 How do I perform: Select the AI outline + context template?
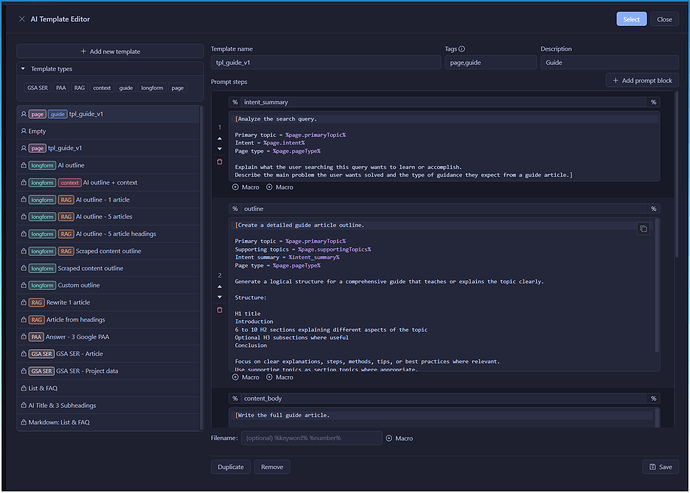tap(110, 182)
